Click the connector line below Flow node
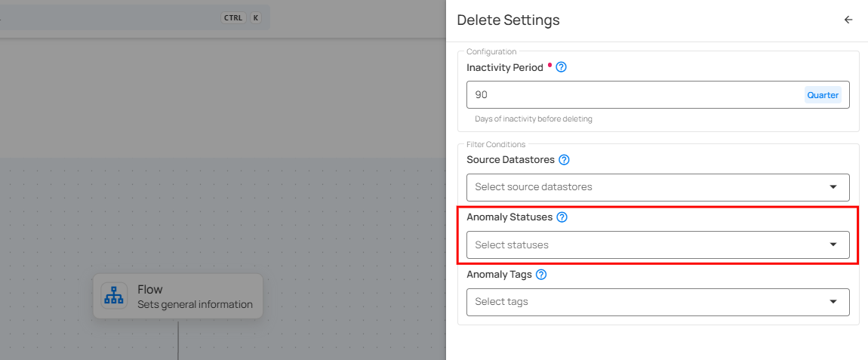This screenshot has width=868, height=360. pos(178,340)
